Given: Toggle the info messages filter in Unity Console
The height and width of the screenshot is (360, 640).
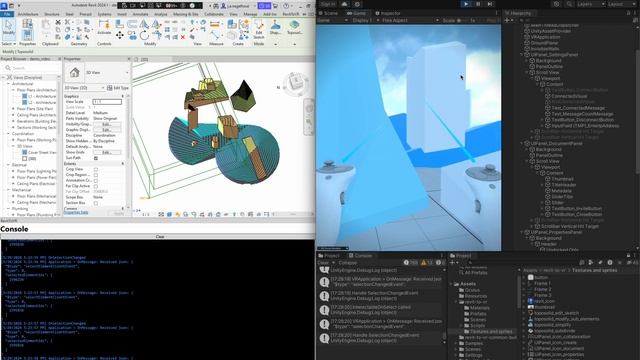Looking at the screenshot, I should (411, 262).
